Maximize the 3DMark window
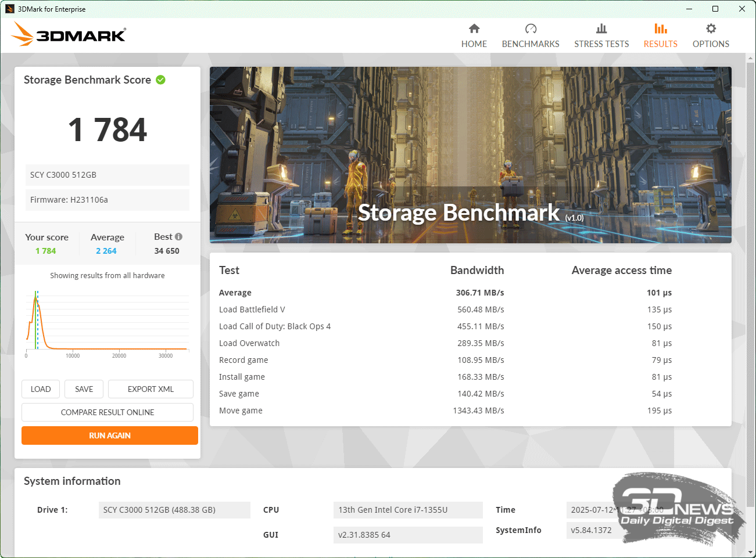This screenshot has height=558, width=756. tap(715, 9)
